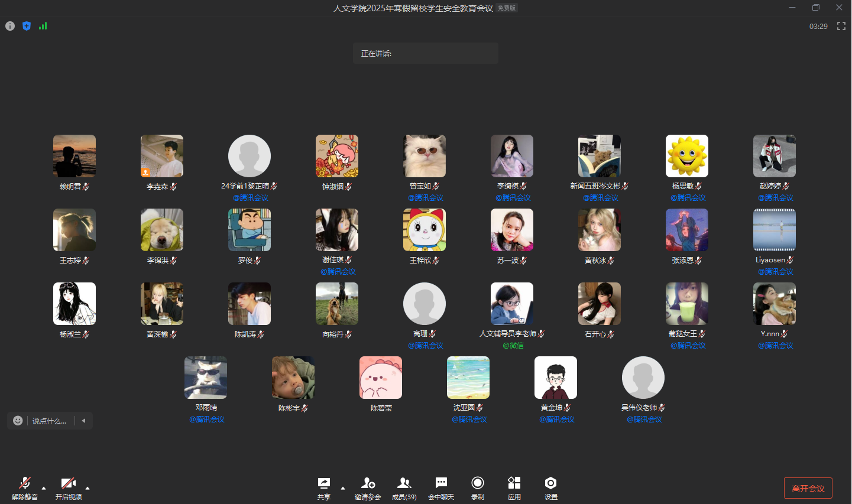This screenshot has width=852, height=504.
Task: Open the screen share (共享) tool
Action: point(323,487)
